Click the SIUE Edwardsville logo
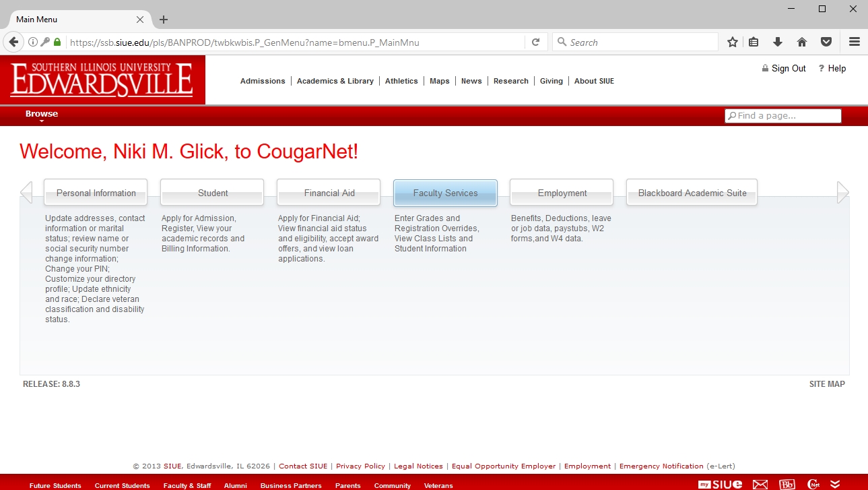The width and height of the screenshot is (868, 490). point(102,80)
